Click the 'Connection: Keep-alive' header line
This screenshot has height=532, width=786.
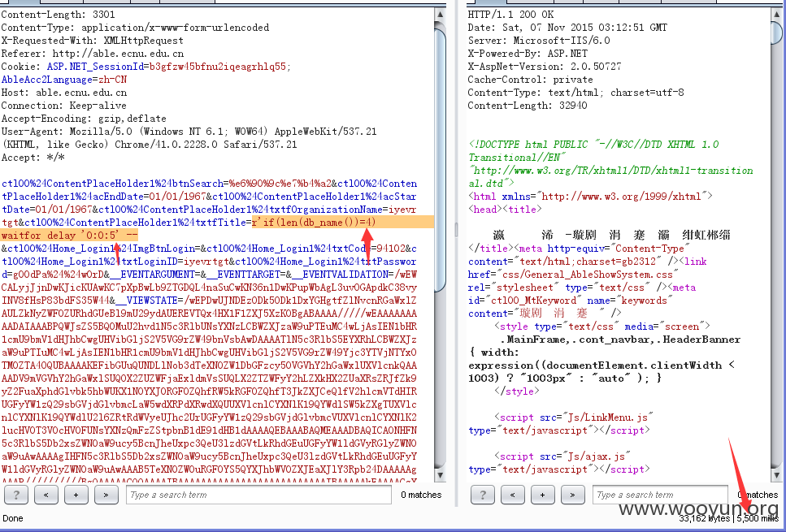click(63, 106)
